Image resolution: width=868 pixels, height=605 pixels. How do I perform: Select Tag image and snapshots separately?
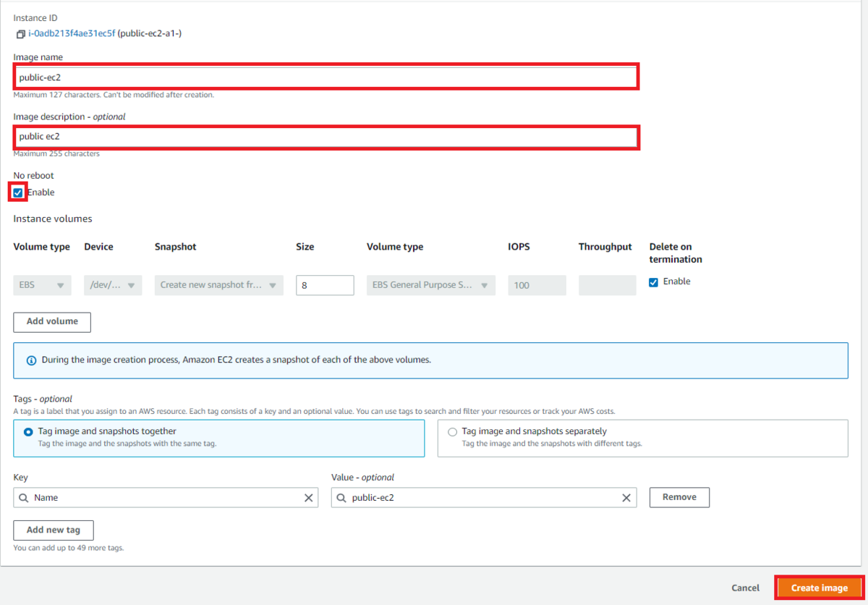click(452, 432)
